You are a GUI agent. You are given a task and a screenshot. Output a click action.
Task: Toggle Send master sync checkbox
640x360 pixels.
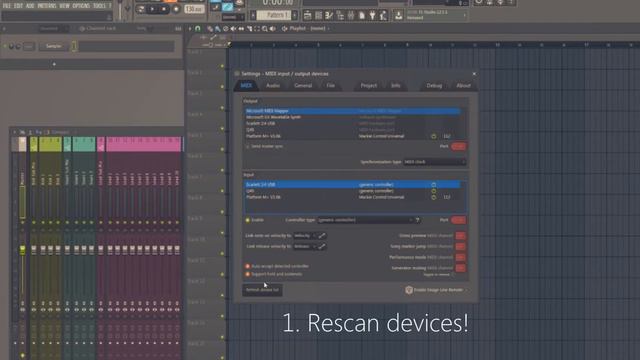(x=248, y=146)
